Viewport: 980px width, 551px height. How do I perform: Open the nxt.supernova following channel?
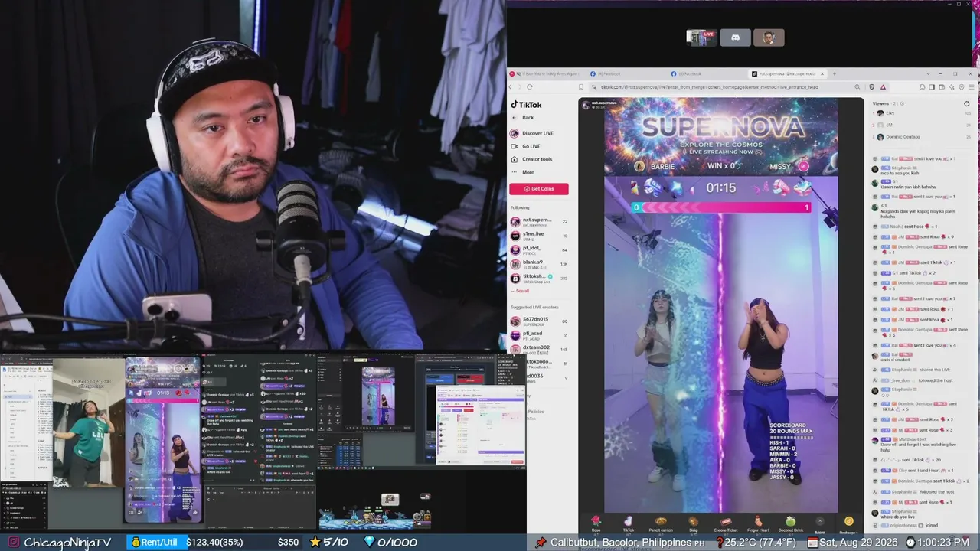click(x=539, y=222)
